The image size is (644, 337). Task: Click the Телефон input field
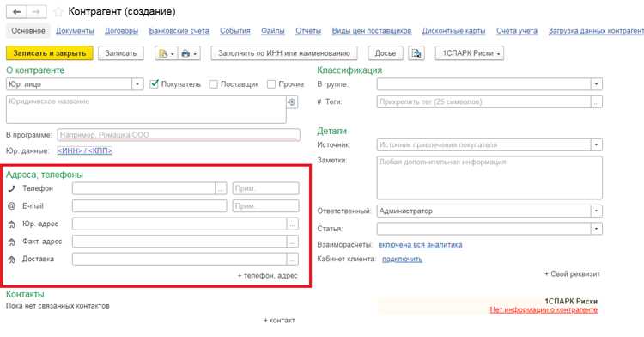coord(143,188)
